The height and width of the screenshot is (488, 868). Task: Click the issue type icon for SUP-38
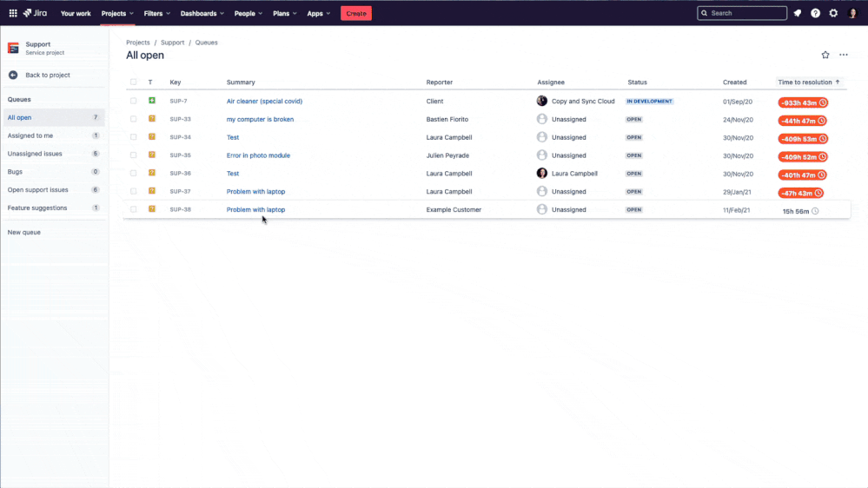pyautogui.click(x=152, y=209)
